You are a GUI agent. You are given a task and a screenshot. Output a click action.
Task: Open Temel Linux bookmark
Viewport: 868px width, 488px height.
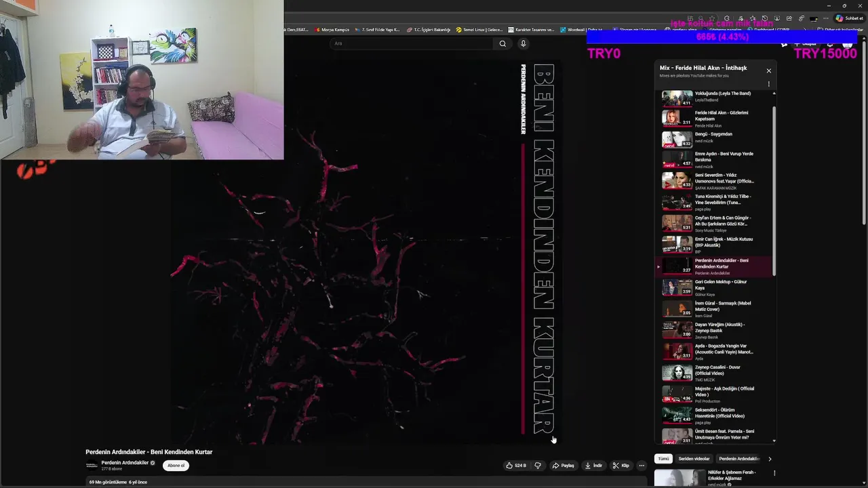pyautogui.click(x=479, y=30)
